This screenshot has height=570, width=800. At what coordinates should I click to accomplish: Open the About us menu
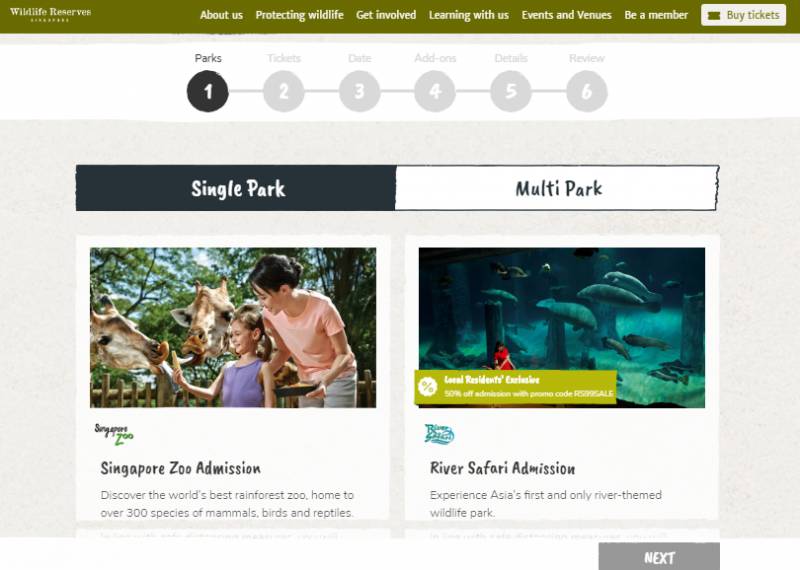coord(221,15)
